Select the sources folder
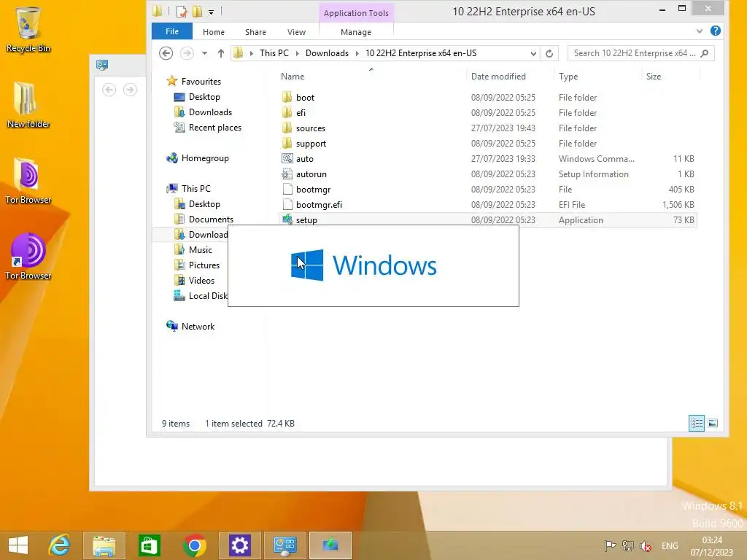 [310, 128]
